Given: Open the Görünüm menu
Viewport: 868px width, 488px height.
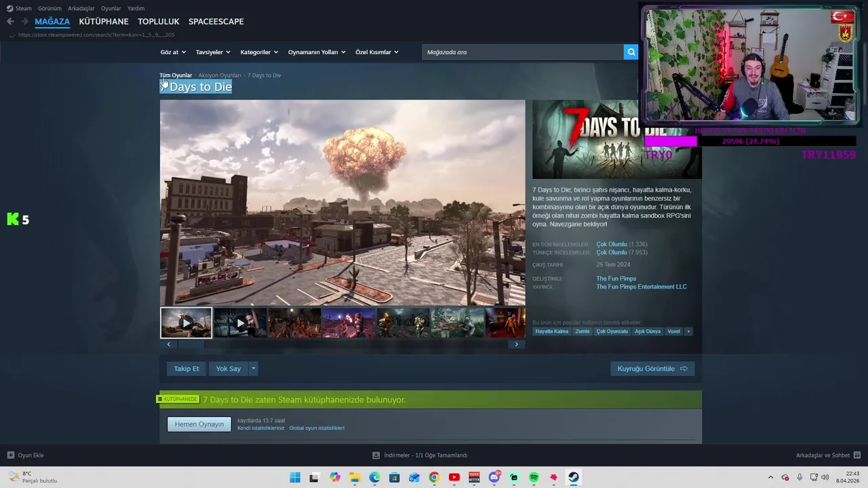Looking at the screenshot, I should pos(50,8).
